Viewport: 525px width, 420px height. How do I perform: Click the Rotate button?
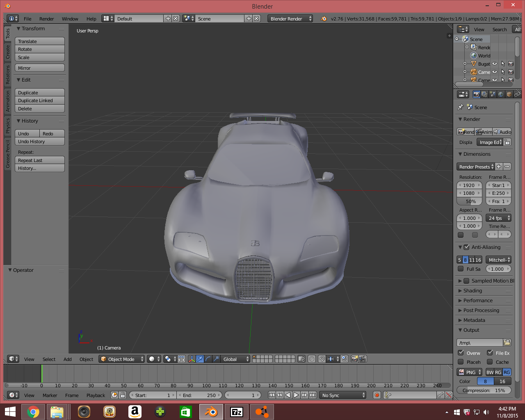(x=40, y=49)
